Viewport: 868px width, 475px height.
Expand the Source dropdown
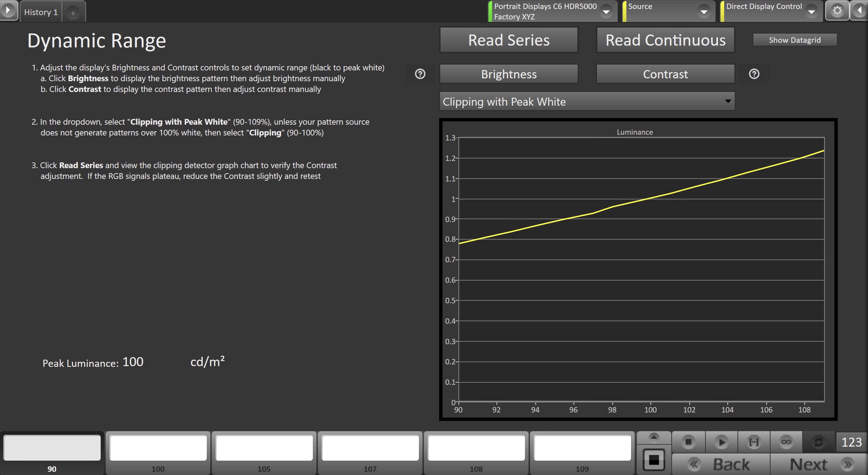click(x=703, y=12)
